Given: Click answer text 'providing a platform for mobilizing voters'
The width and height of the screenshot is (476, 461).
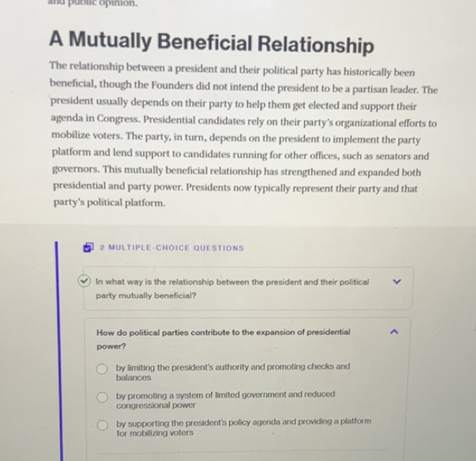Looking at the screenshot, I should (154, 434).
